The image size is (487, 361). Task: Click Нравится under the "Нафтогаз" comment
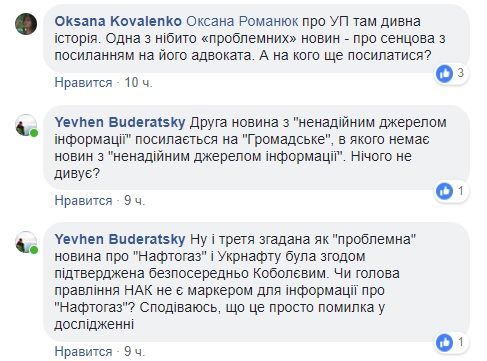point(83,351)
